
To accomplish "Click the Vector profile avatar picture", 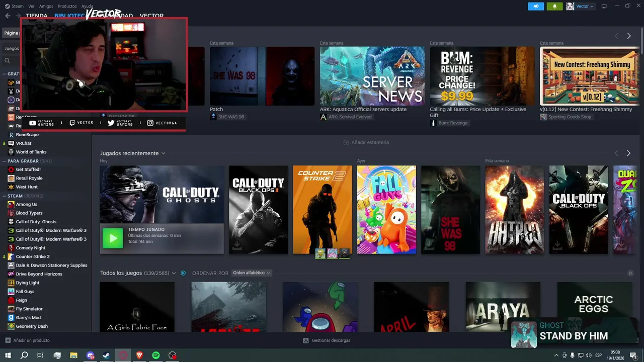I will point(570,6).
